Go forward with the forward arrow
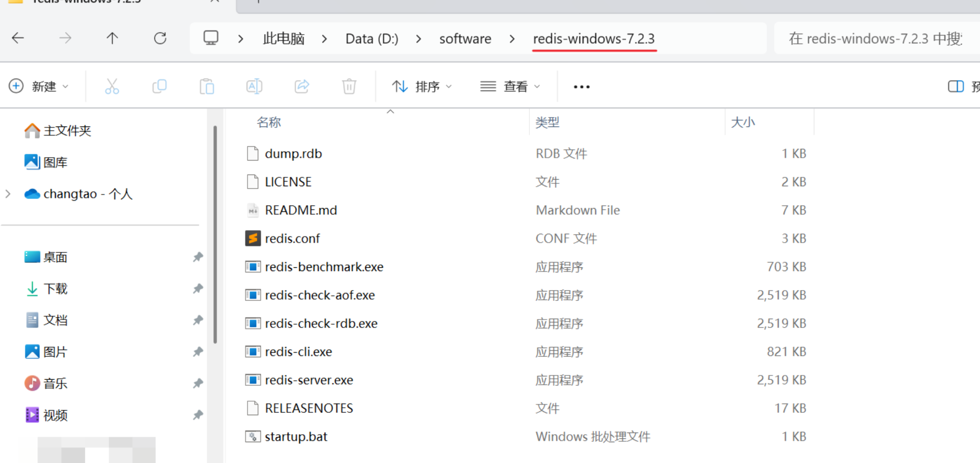 (x=65, y=38)
